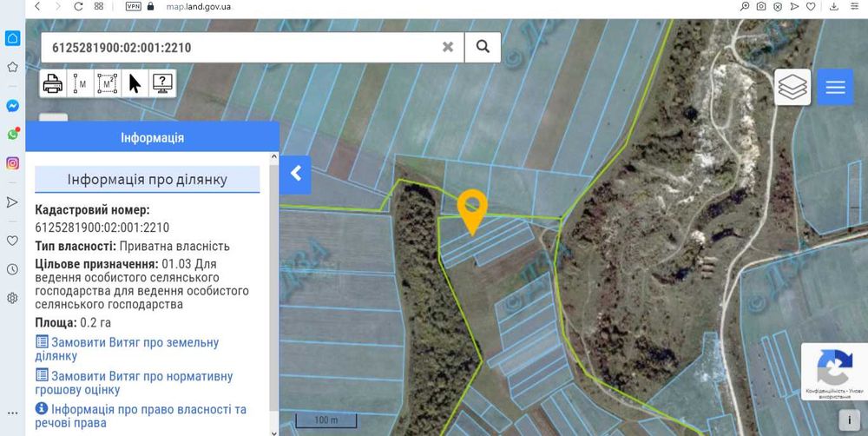
Task: Open Замовити Витяг про нормативну грошову оцінку
Action: pos(134,383)
